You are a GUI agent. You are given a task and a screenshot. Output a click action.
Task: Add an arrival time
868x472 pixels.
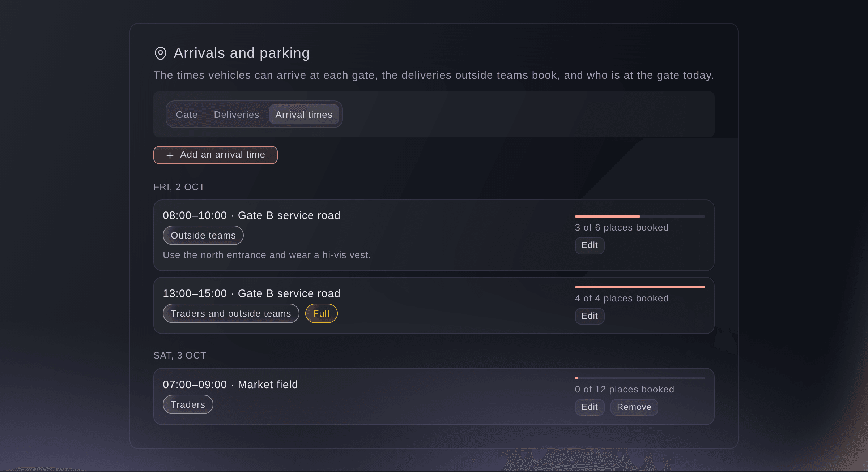point(216,155)
